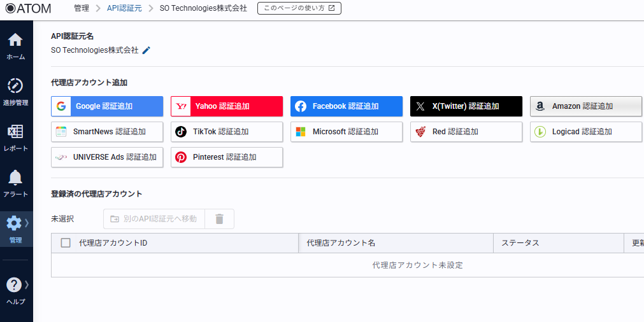The width and height of the screenshot is (644, 322).
Task: Open このページの使い方 guide
Action: (x=299, y=8)
